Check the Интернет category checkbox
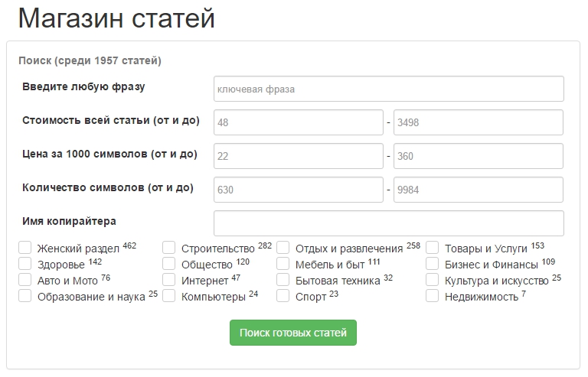588x377 pixels. [168, 280]
